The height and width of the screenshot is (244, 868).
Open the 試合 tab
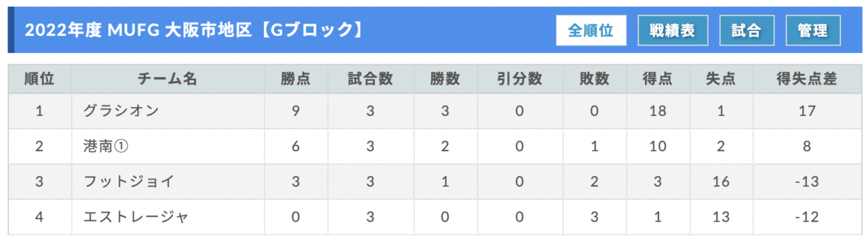coord(747,30)
